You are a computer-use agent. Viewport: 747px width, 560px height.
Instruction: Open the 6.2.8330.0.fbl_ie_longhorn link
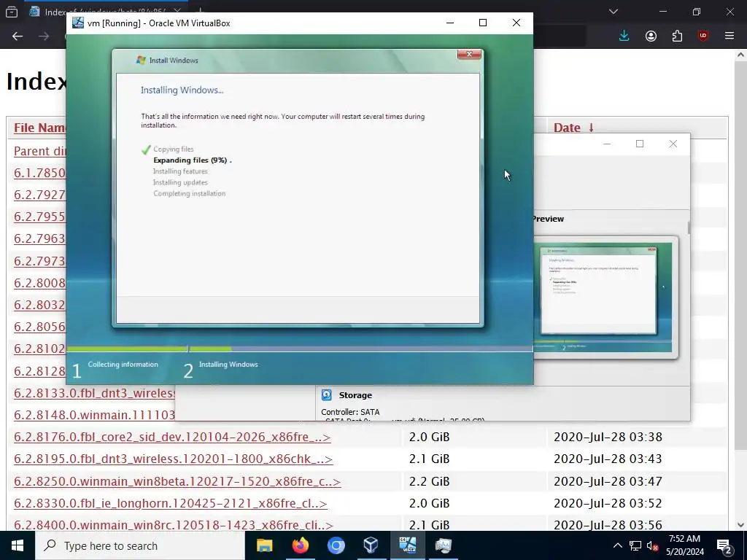pos(171,503)
